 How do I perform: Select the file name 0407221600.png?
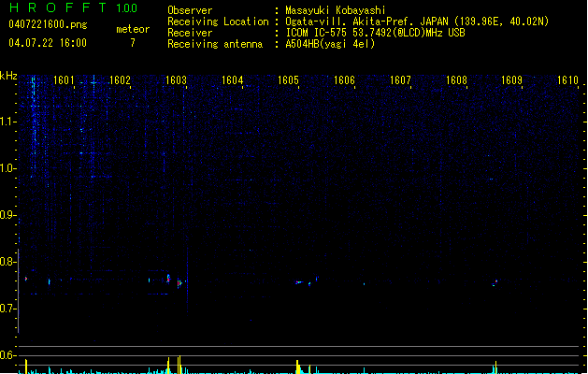[48, 25]
